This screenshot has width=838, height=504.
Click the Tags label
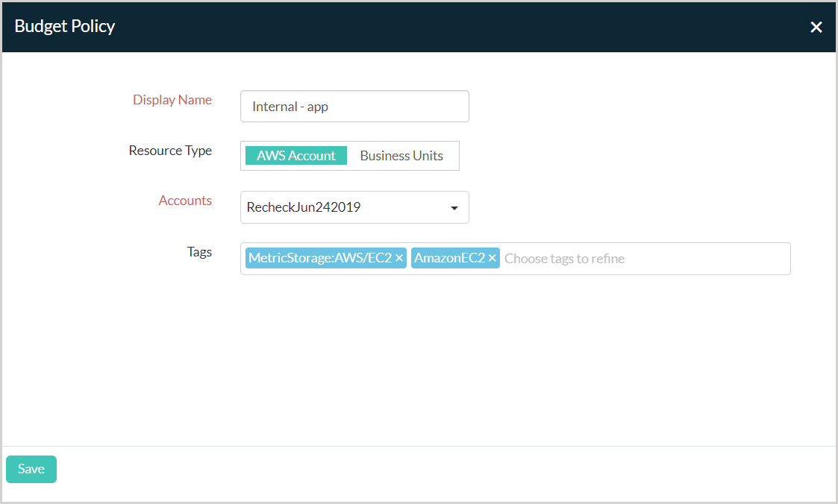(199, 252)
